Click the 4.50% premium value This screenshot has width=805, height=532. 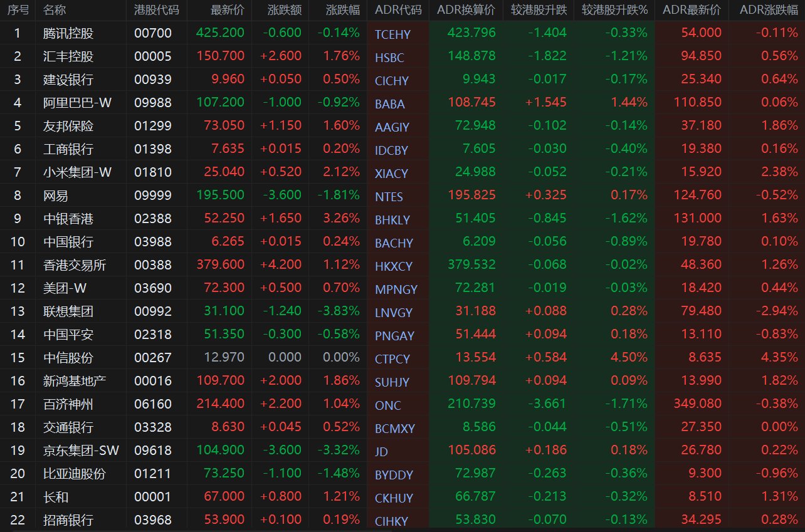(x=629, y=358)
